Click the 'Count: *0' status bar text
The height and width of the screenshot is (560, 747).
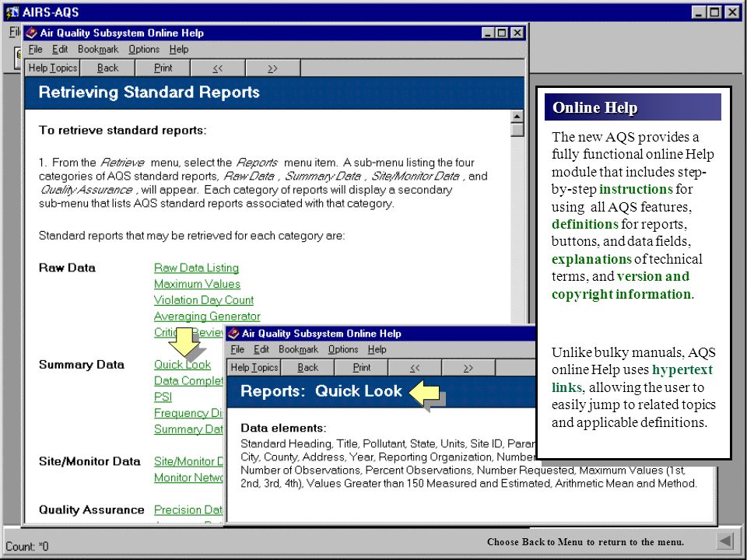coord(27,546)
